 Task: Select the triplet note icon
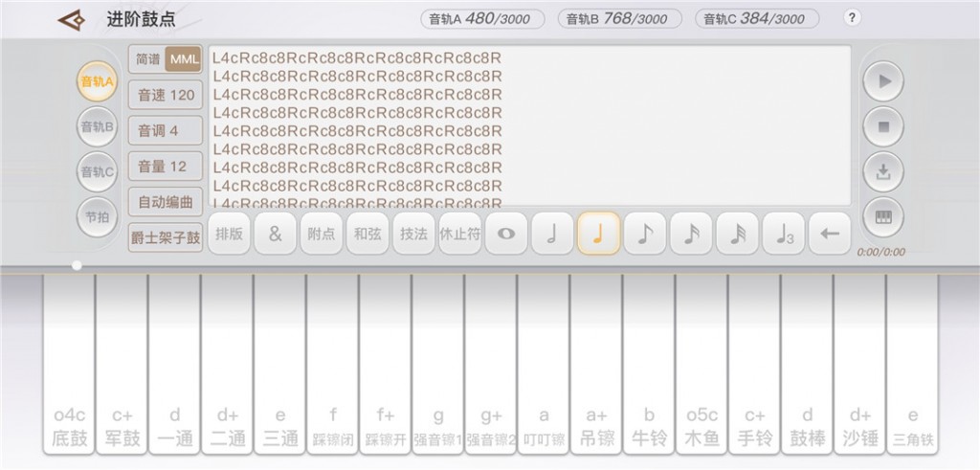[784, 234]
